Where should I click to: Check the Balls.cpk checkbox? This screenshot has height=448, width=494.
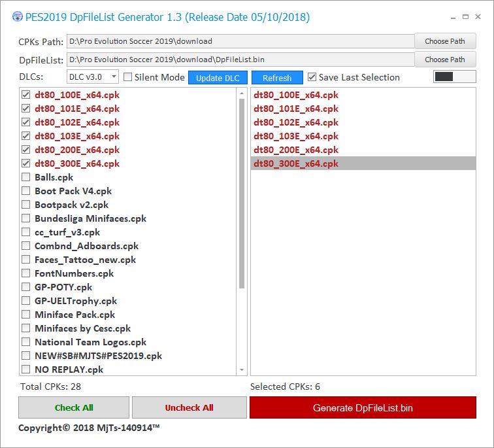pyautogui.click(x=26, y=177)
